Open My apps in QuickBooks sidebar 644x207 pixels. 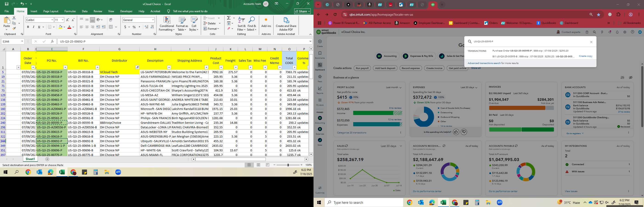[320, 102]
